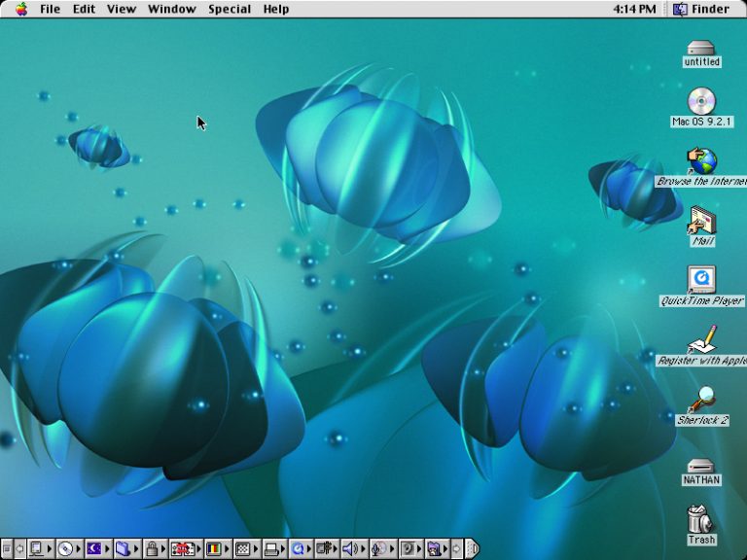Select the Mac OS 9.2.1 CD icon
The image size is (747, 560).
701,101
